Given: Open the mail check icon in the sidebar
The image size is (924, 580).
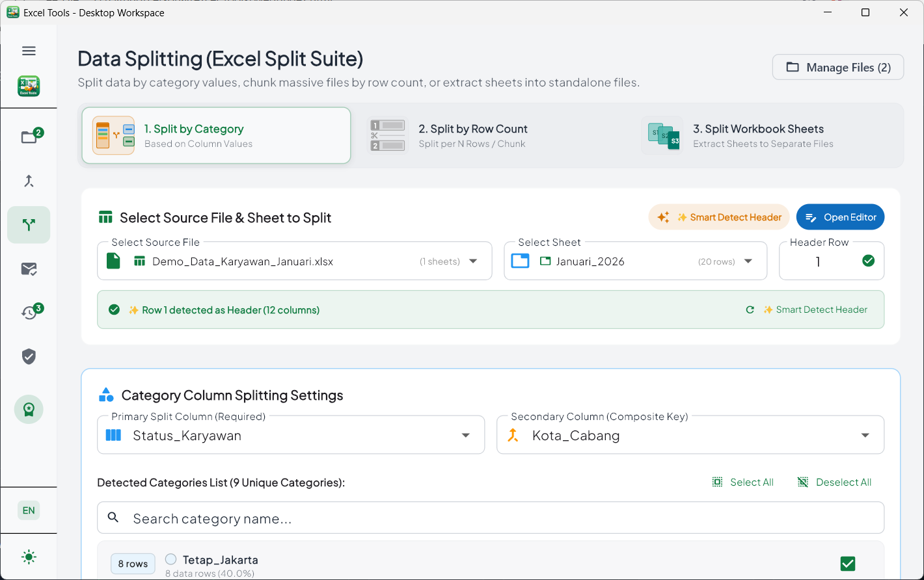Looking at the screenshot, I should click(x=29, y=269).
